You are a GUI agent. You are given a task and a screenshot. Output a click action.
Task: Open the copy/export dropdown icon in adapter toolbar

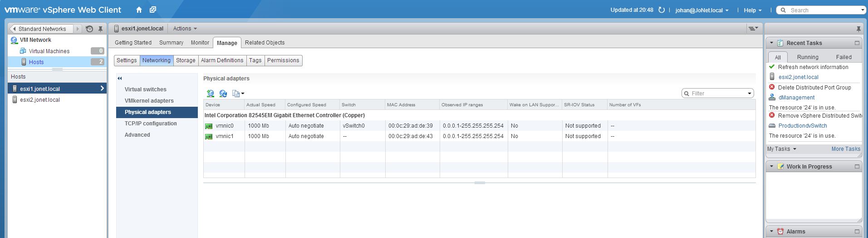238,93
